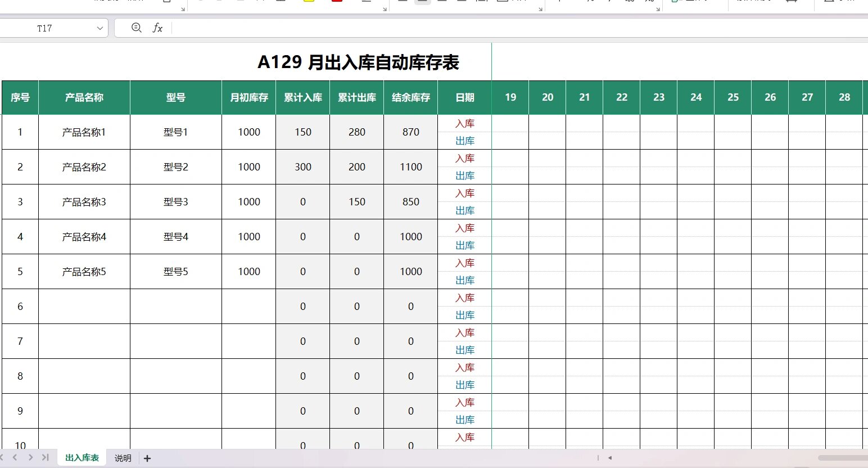Click 累计出库 value 200
Screen dimensions: 868x468
tap(357, 167)
